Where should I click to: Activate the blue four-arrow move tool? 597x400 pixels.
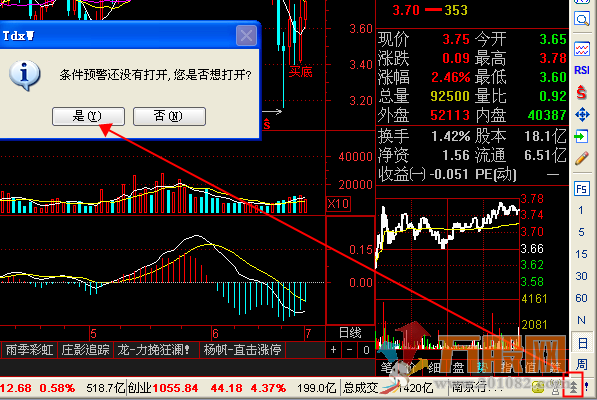click(x=582, y=115)
